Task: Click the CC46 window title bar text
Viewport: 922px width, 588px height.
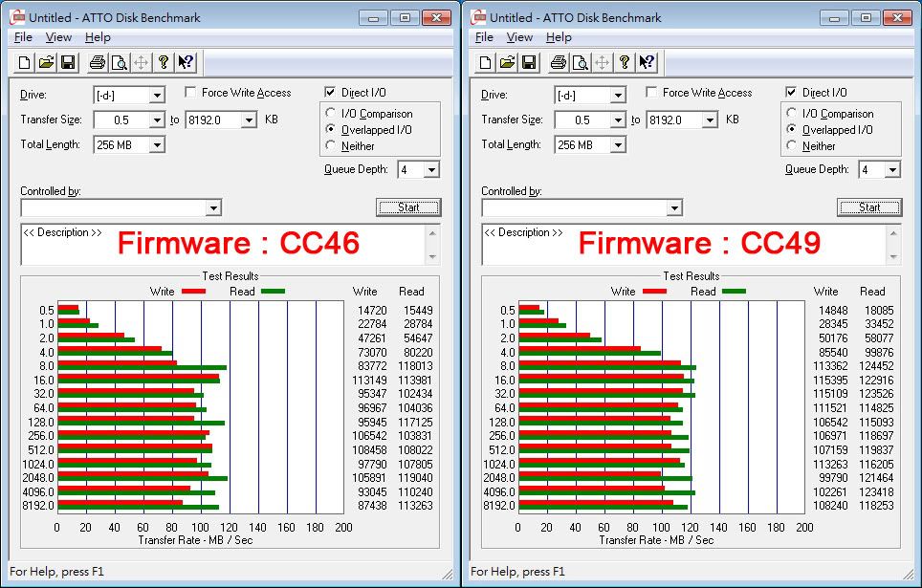Action: coord(115,17)
